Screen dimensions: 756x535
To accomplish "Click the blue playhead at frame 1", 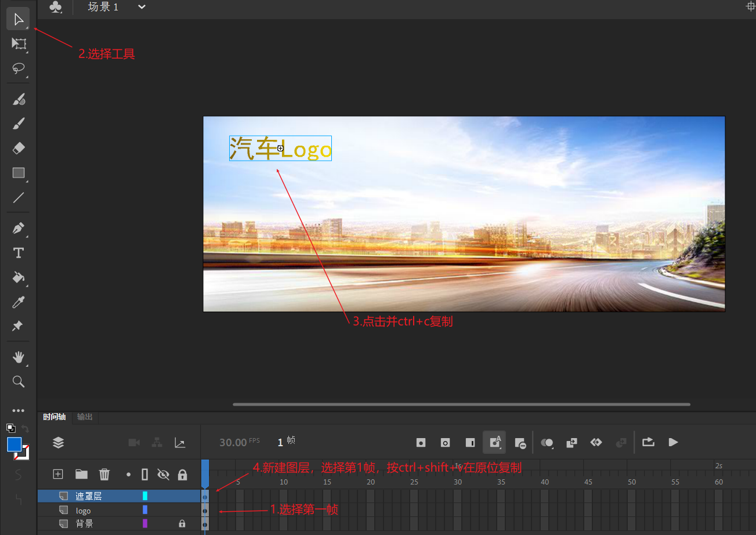I will 205,473.
